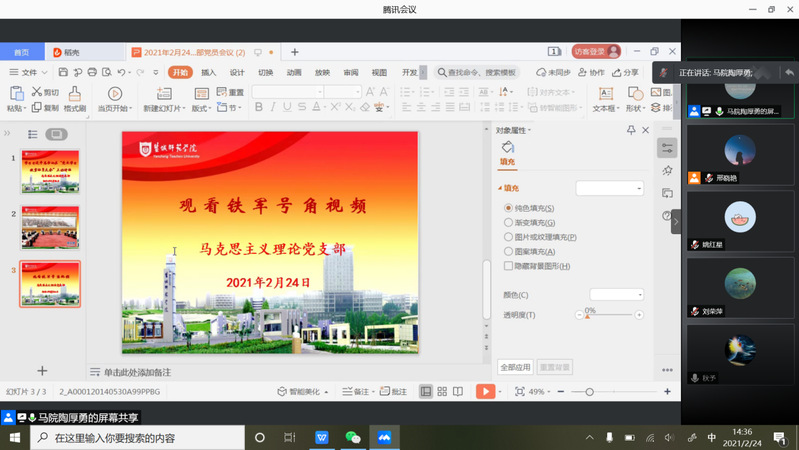Open the fill preset dropdown in properties panel
This screenshot has height=450, width=799.
coord(610,188)
